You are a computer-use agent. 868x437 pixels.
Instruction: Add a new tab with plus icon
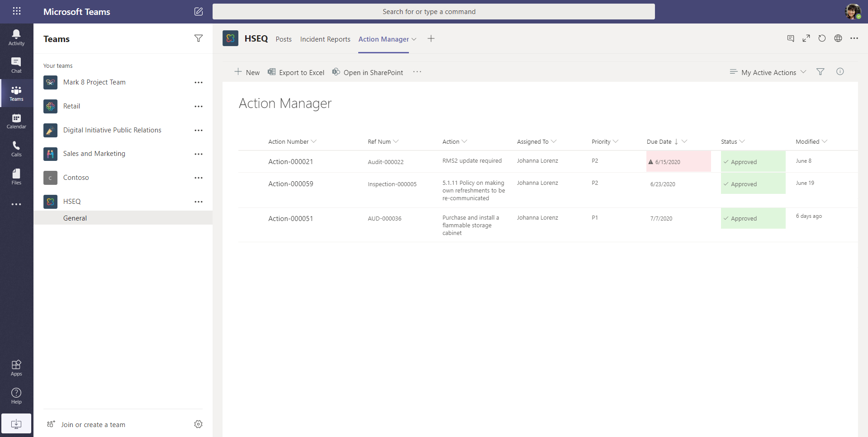431,38
